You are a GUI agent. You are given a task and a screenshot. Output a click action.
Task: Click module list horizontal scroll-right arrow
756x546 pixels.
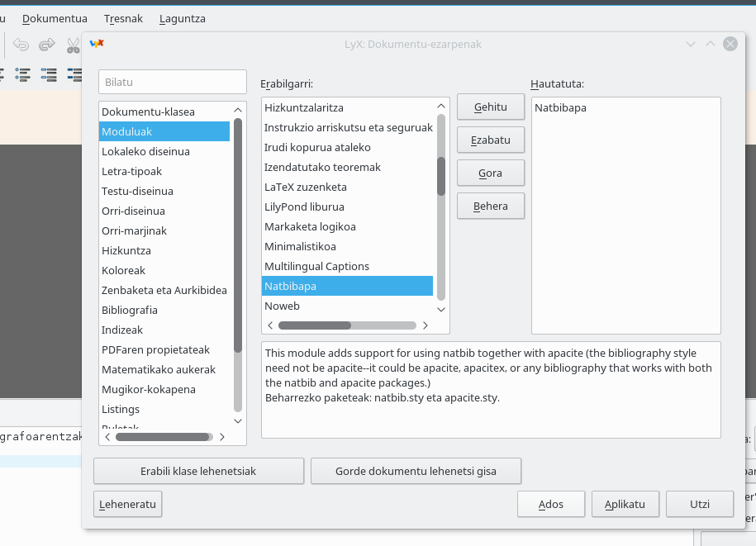426,325
